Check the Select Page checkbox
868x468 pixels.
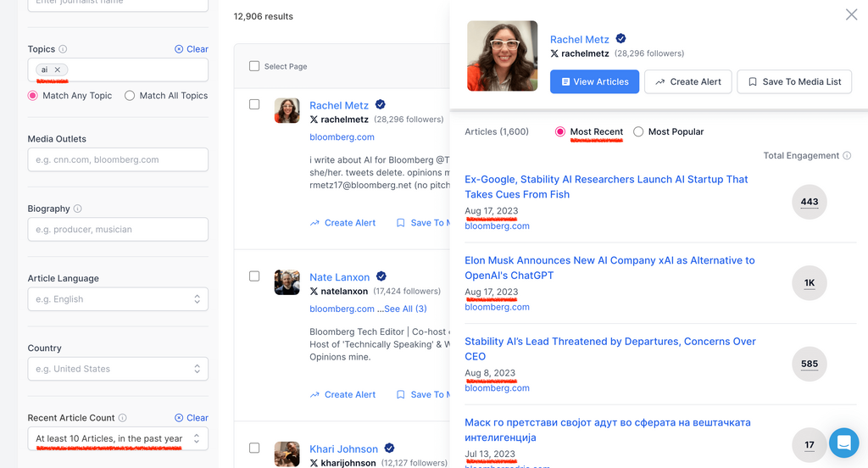coord(254,66)
